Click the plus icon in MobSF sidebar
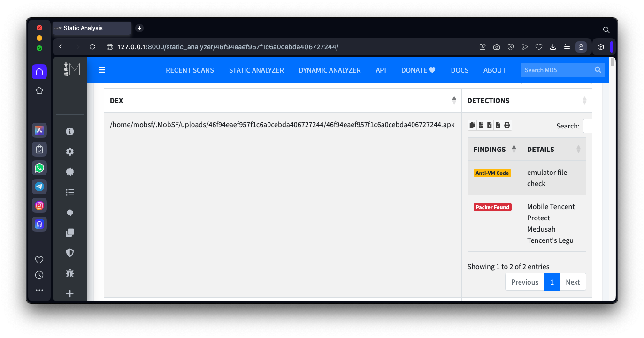644x338 pixels. (70, 293)
